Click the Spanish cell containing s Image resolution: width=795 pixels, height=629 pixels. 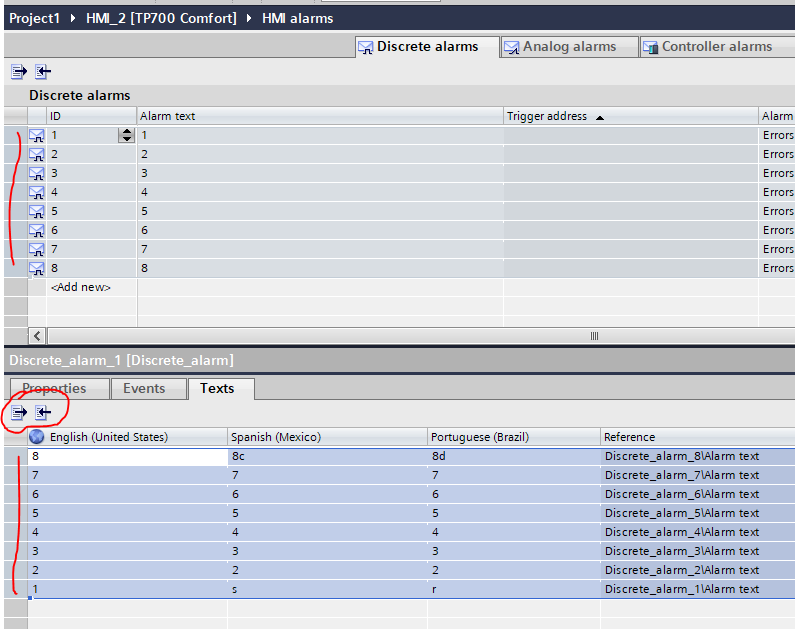[327, 589]
